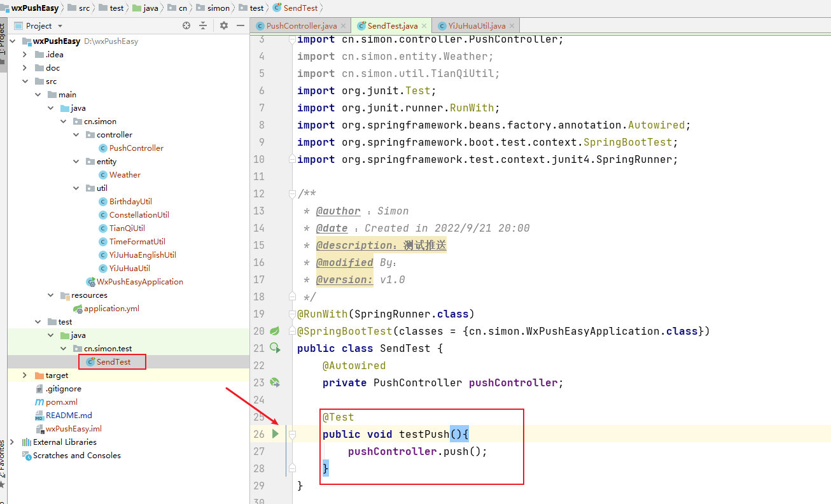Viewport: 831px width, 504px height.
Task: Click run class gutter icon beside SendTest
Action: (275, 347)
